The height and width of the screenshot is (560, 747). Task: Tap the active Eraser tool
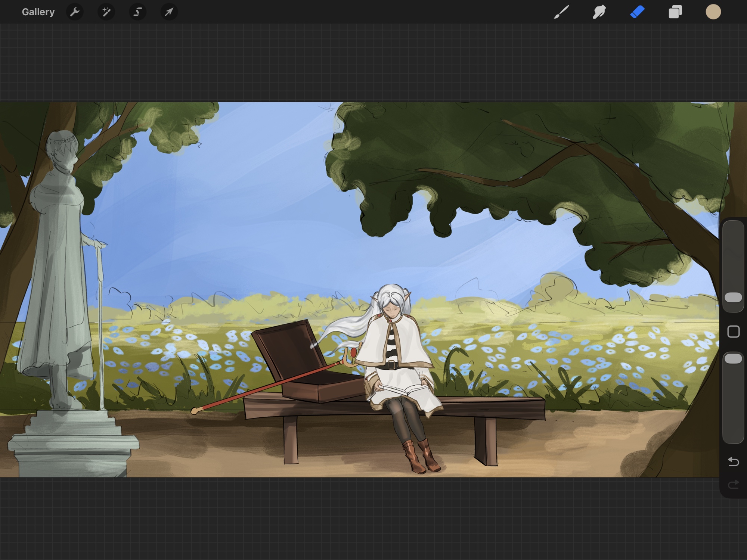click(638, 12)
